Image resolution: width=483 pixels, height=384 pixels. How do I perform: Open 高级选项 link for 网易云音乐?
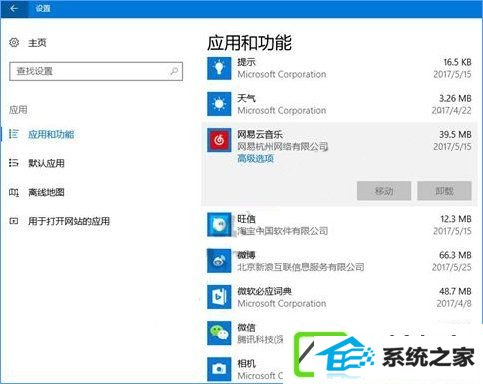pyautogui.click(x=255, y=158)
